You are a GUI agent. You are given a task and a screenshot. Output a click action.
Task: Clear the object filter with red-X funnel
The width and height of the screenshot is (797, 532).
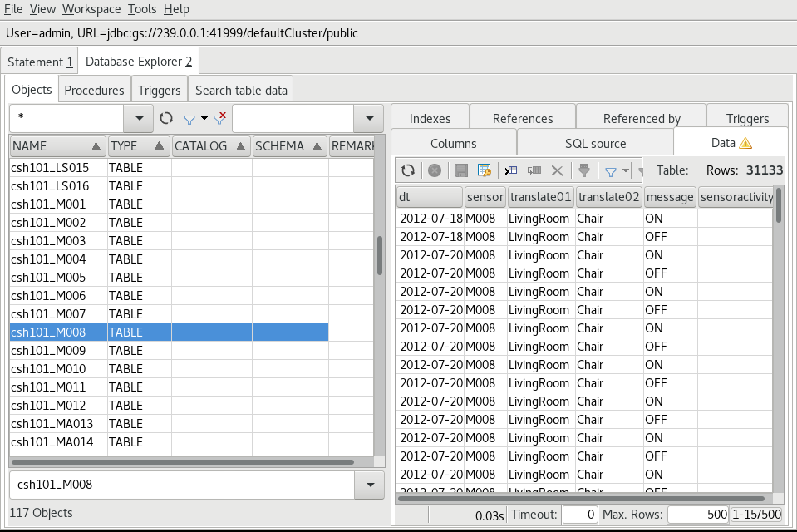(219, 119)
